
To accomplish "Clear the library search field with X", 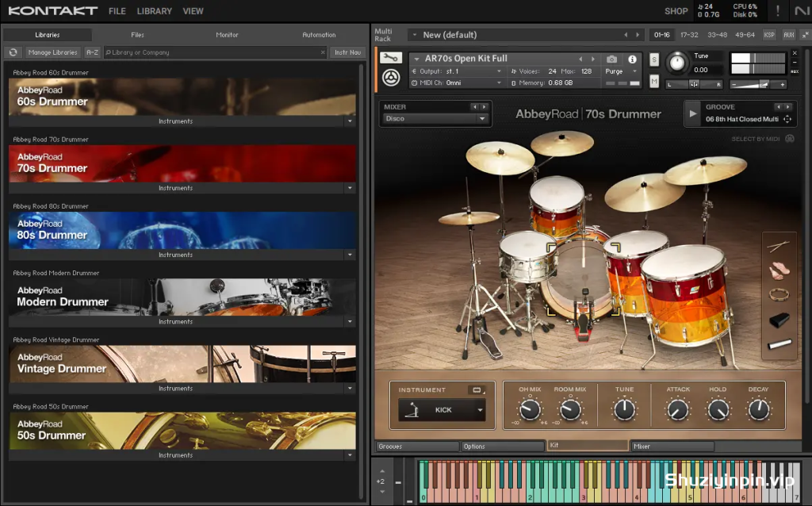I will 323,52.
